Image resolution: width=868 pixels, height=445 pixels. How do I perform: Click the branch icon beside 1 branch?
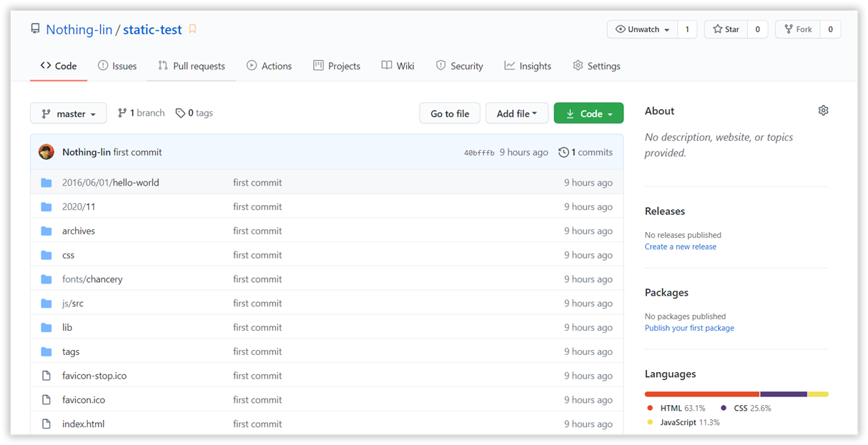[122, 113]
